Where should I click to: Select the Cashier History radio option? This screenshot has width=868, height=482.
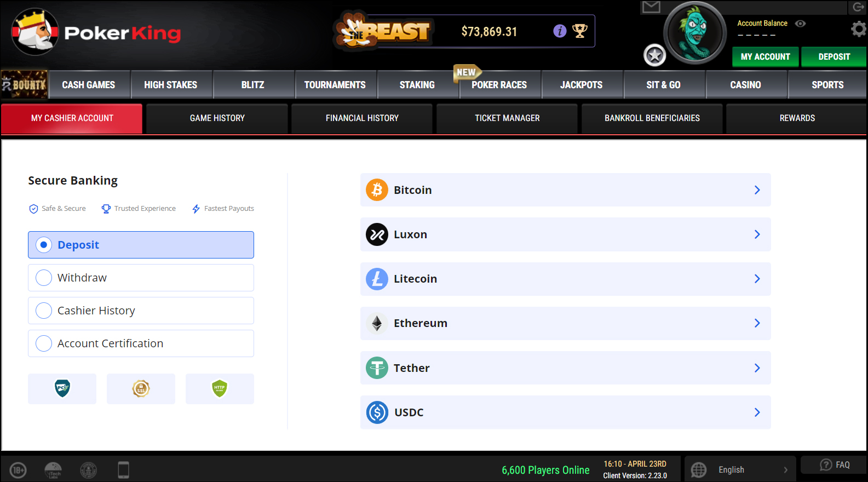[44, 311]
